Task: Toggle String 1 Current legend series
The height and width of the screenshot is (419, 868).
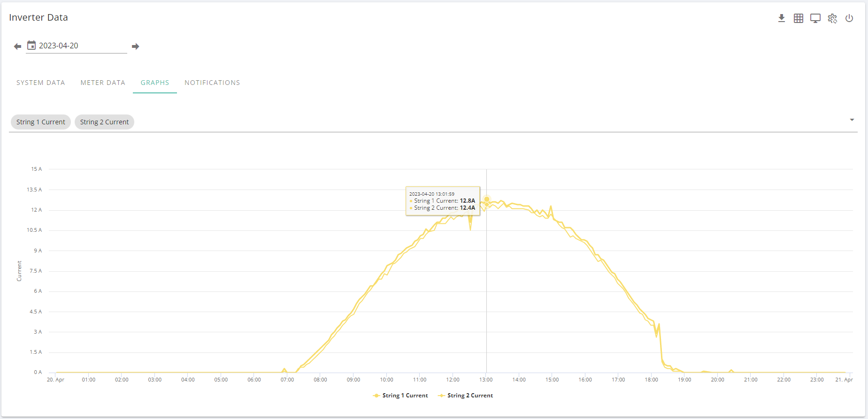Action: tap(400, 396)
